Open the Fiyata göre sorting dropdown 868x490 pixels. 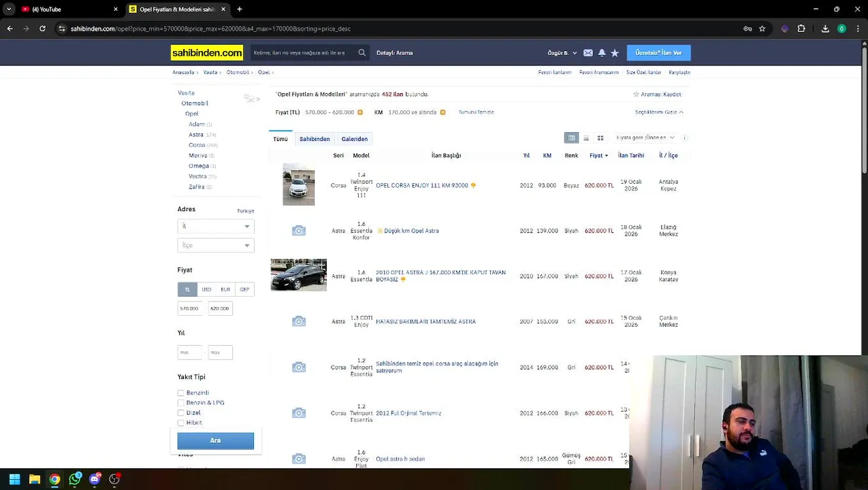click(645, 137)
